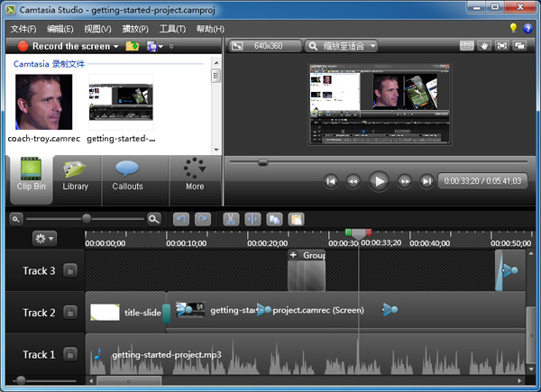Screen dimensions: 541x392
Task: Click the timeline horizontal scrollbar thumb
Action: tap(129, 381)
